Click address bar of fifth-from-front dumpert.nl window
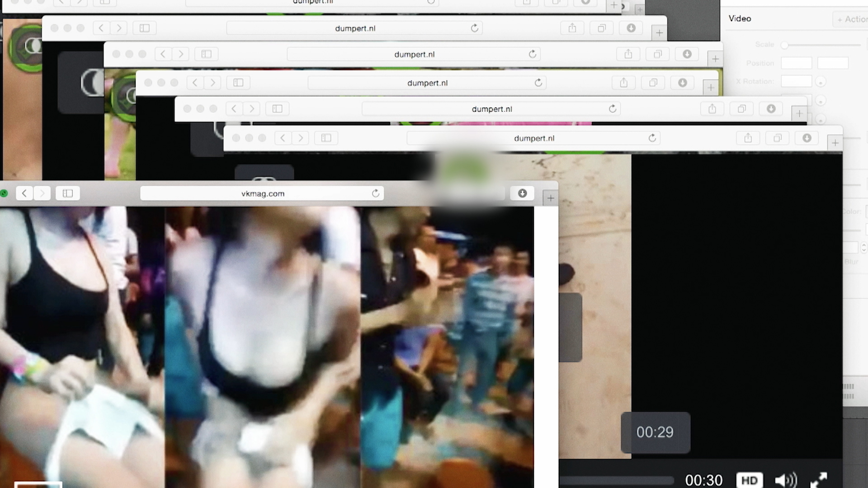The width and height of the screenshot is (868, 488). (x=355, y=28)
